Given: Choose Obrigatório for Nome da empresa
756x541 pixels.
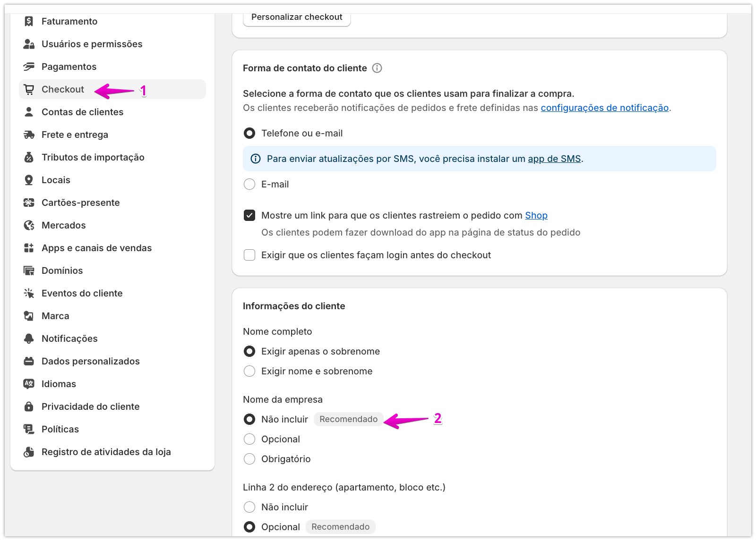Looking at the screenshot, I should click(x=249, y=459).
